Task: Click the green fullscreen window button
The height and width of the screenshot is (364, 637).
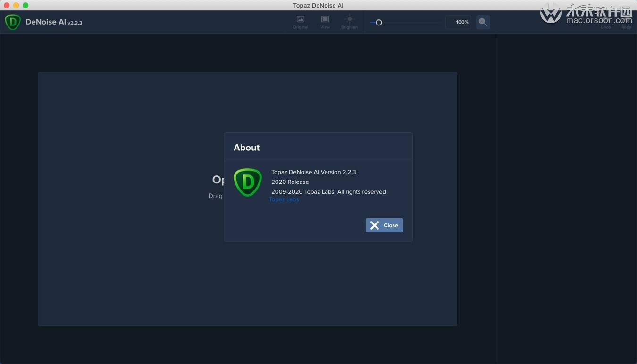Action: [x=25, y=5]
